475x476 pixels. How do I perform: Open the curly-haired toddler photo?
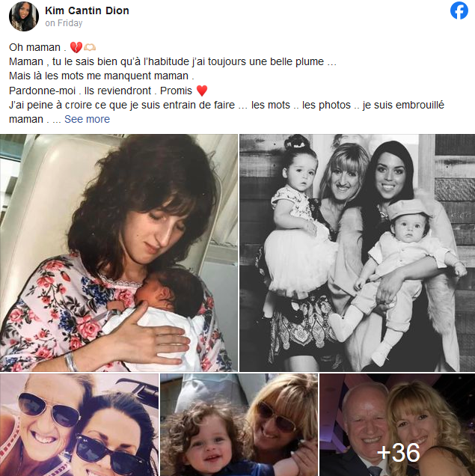(x=239, y=425)
